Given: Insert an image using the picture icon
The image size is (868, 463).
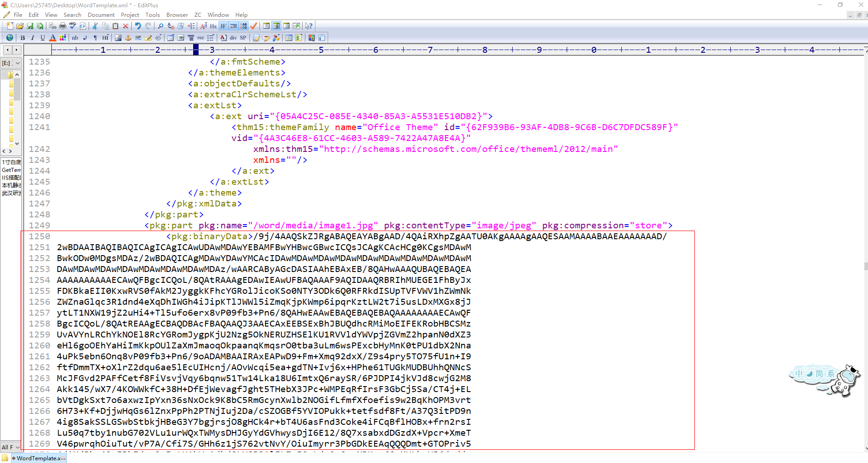Looking at the screenshot, I should pyautogui.click(x=118, y=38).
